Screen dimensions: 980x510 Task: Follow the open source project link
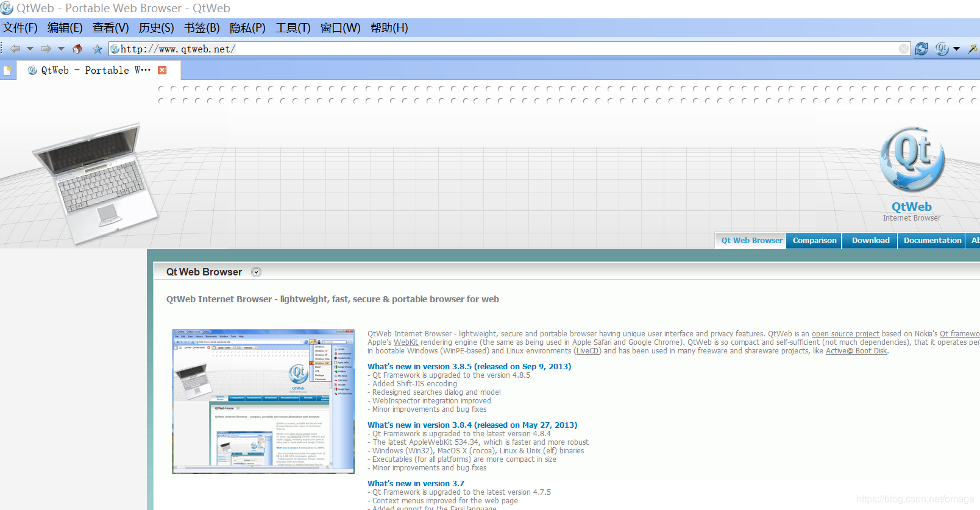(845, 334)
